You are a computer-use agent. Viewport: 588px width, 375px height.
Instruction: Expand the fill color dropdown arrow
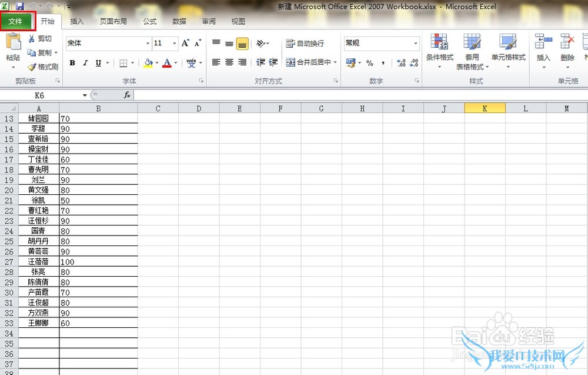click(157, 63)
